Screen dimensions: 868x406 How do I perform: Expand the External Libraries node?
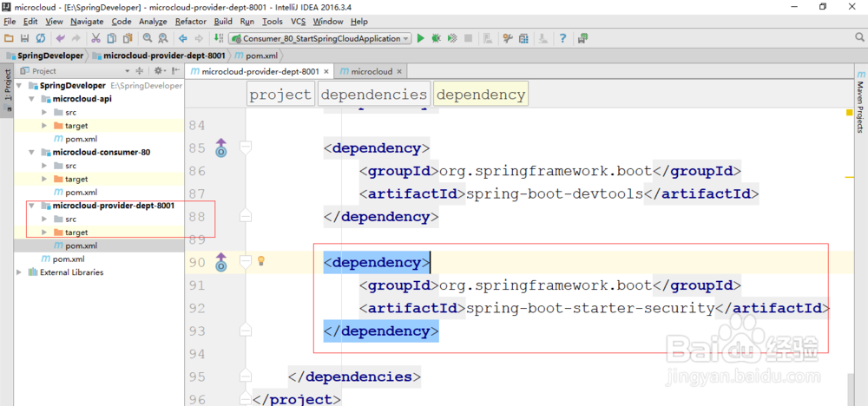click(19, 272)
